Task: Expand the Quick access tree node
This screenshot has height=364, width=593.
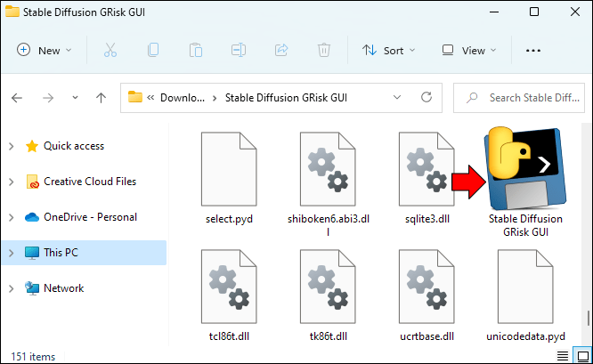Action: [12, 146]
